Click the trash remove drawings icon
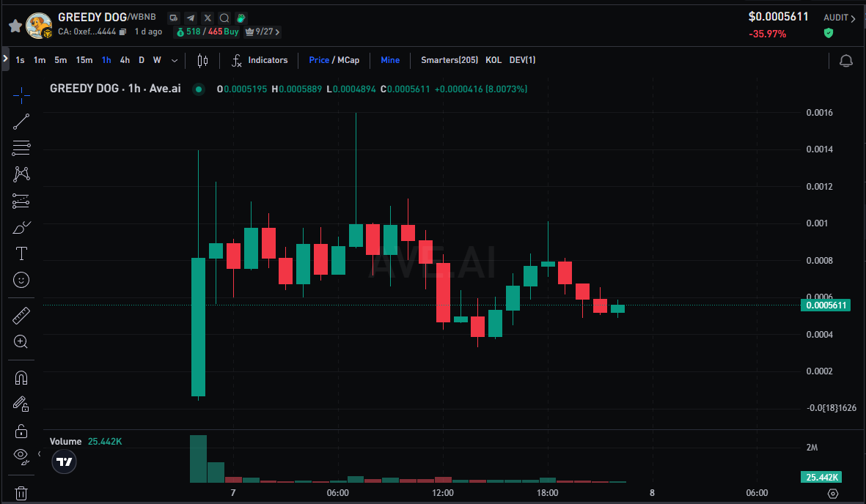The height and width of the screenshot is (504, 866). click(x=21, y=493)
